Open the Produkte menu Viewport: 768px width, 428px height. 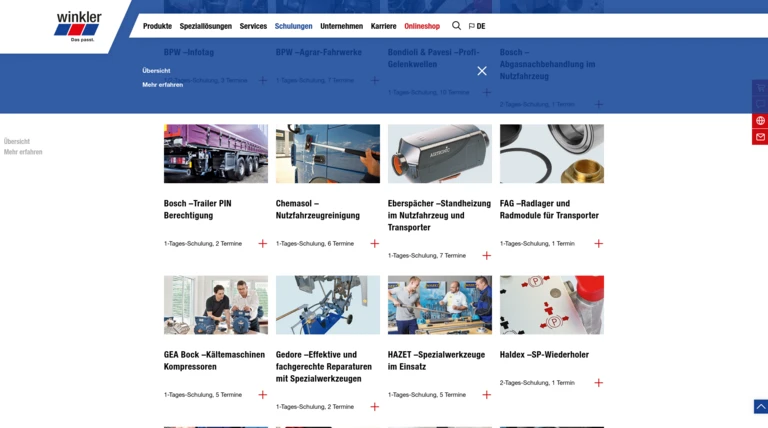(157, 26)
